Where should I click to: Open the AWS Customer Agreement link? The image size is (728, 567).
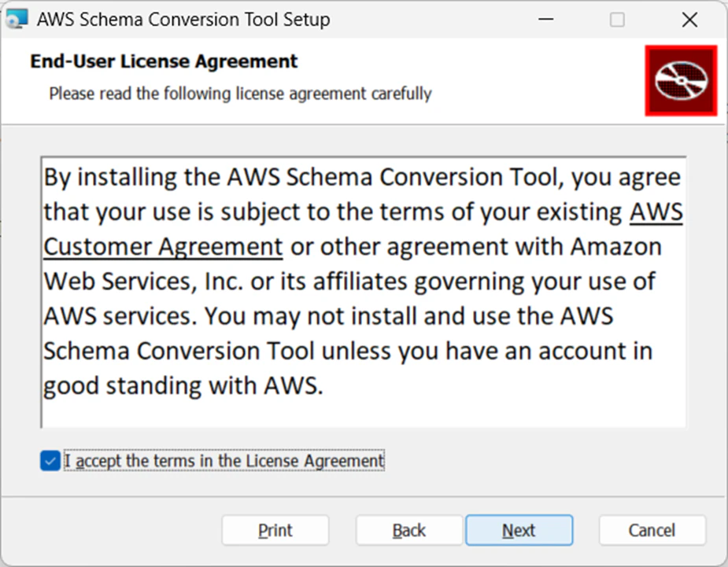[x=163, y=246]
